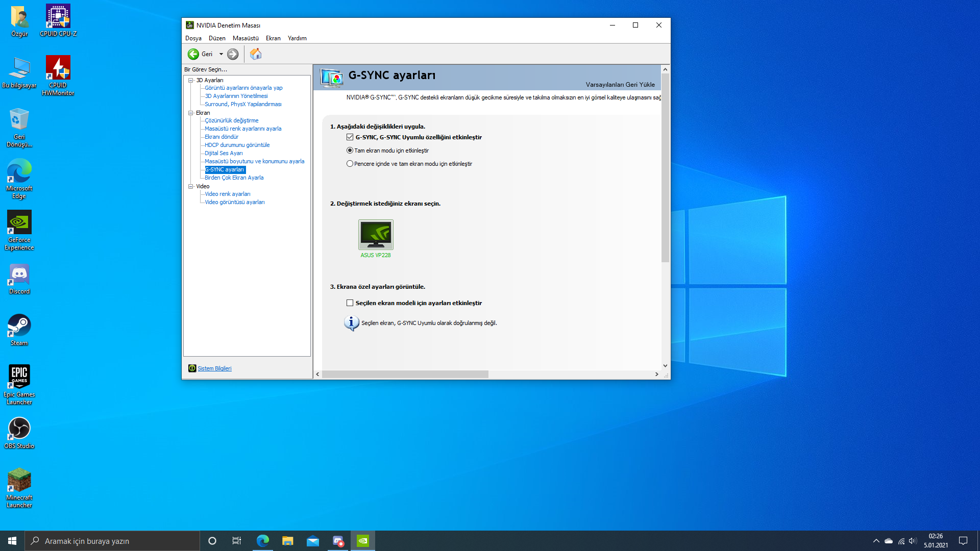The image size is (980, 551).
Task: Open the Yardım menu
Action: (x=297, y=38)
